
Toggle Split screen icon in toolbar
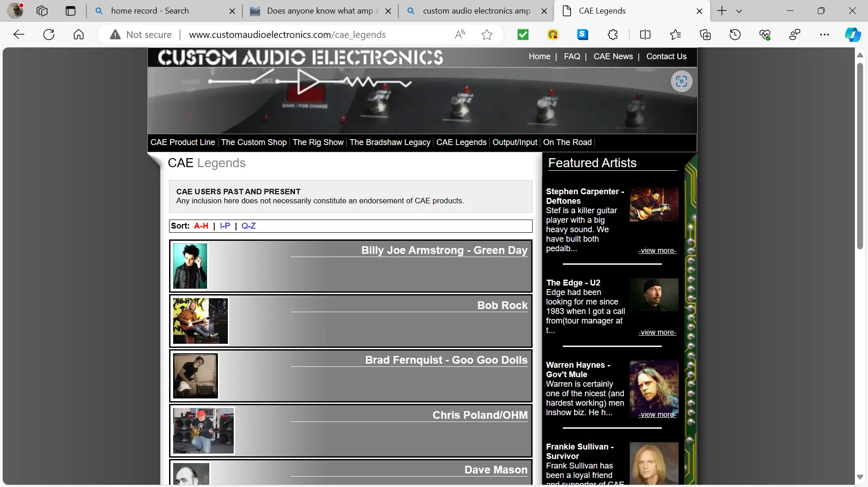pos(645,35)
